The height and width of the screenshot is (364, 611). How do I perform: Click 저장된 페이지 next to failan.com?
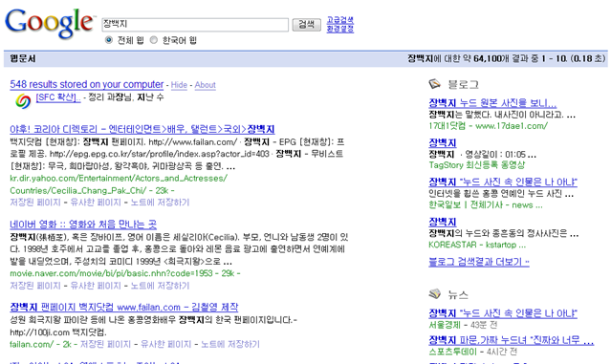click(x=105, y=345)
